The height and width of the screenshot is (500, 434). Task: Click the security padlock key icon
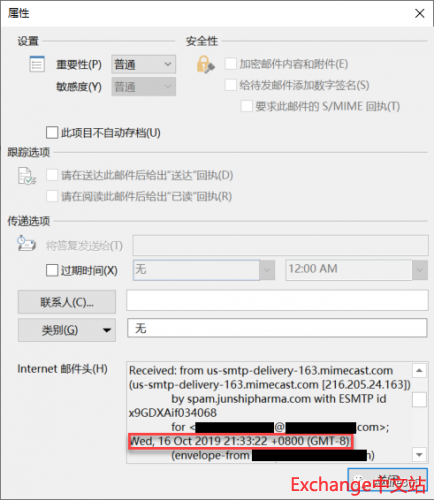tap(205, 64)
